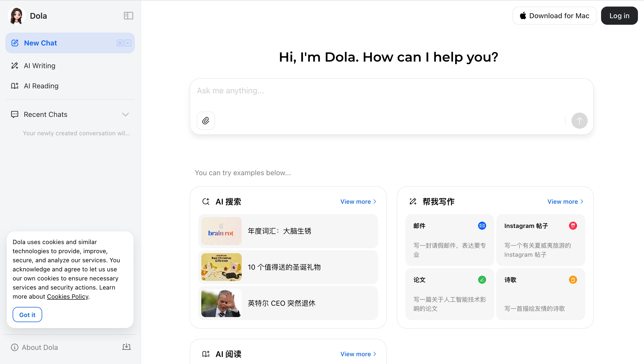644x364 pixels.
Task: Click the Log in button
Action: click(x=619, y=15)
